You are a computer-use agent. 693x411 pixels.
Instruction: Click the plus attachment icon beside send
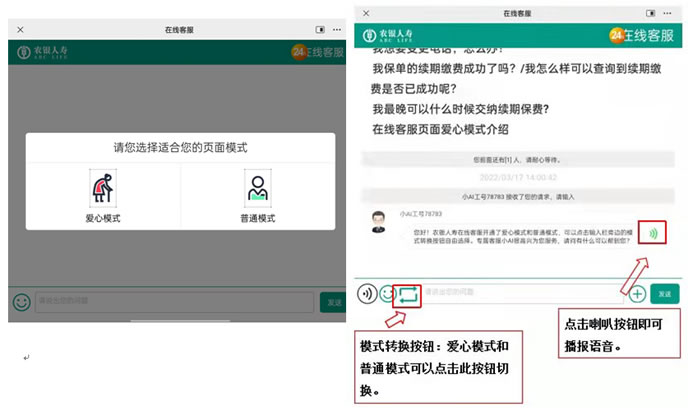coord(637,293)
